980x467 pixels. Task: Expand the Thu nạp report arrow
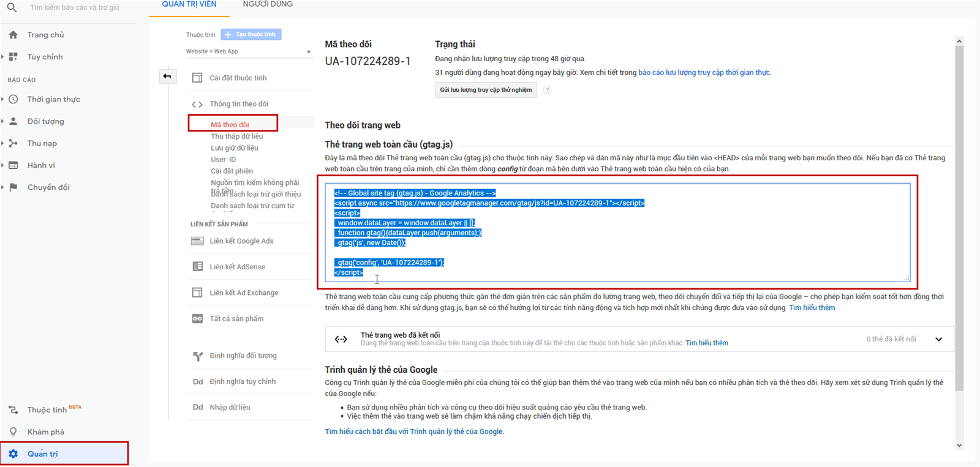[2, 143]
